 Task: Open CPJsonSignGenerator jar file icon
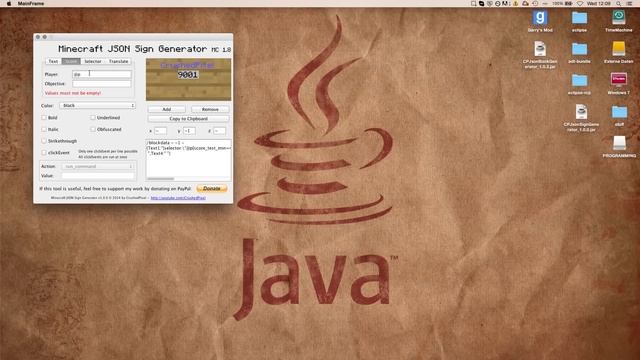click(581, 112)
